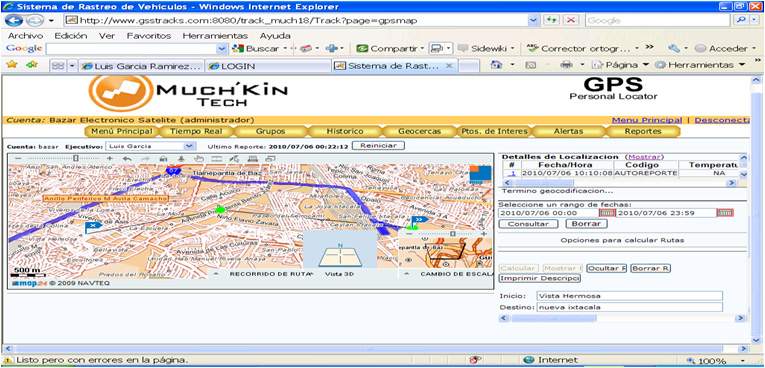Click the Destino field with nueva ixtacala

click(629, 307)
